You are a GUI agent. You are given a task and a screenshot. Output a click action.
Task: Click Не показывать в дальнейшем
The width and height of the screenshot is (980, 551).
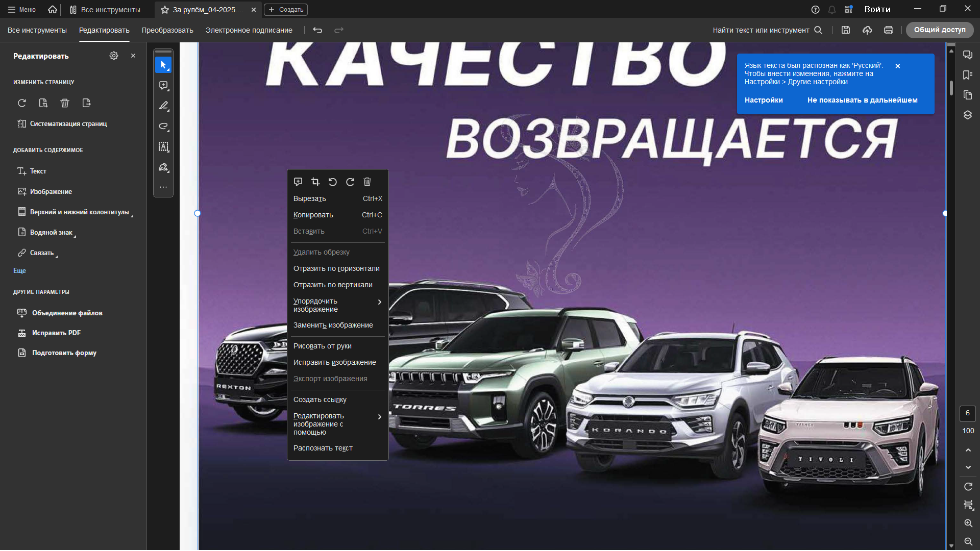(863, 100)
